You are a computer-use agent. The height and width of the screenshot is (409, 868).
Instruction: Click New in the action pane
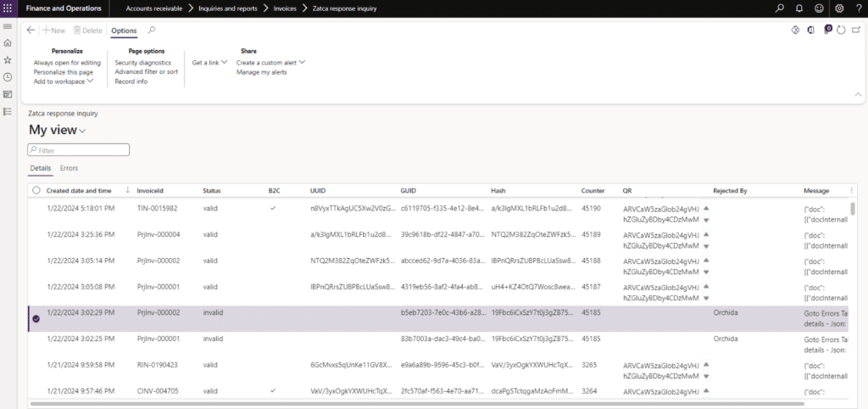coord(54,31)
